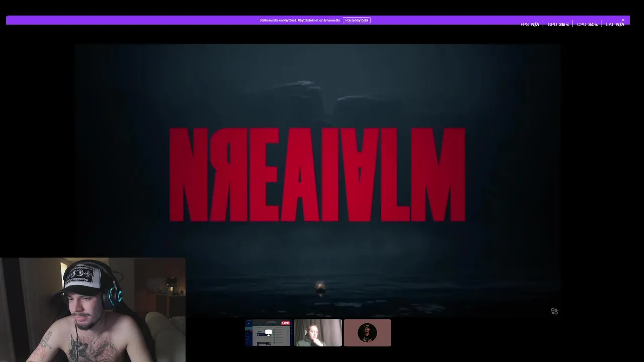Open the LIVE screen share thumbnail

tap(268, 333)
